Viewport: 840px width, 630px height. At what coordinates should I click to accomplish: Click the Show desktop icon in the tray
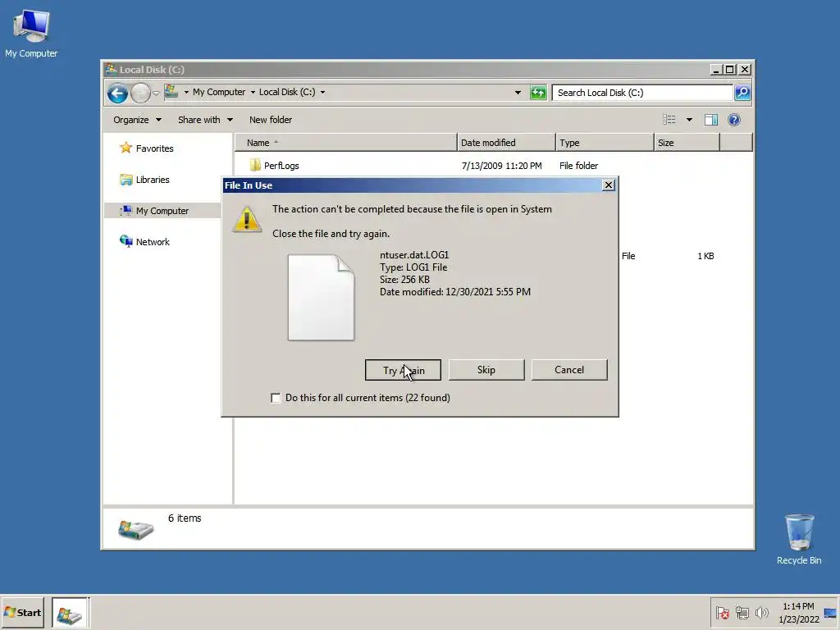830,612
